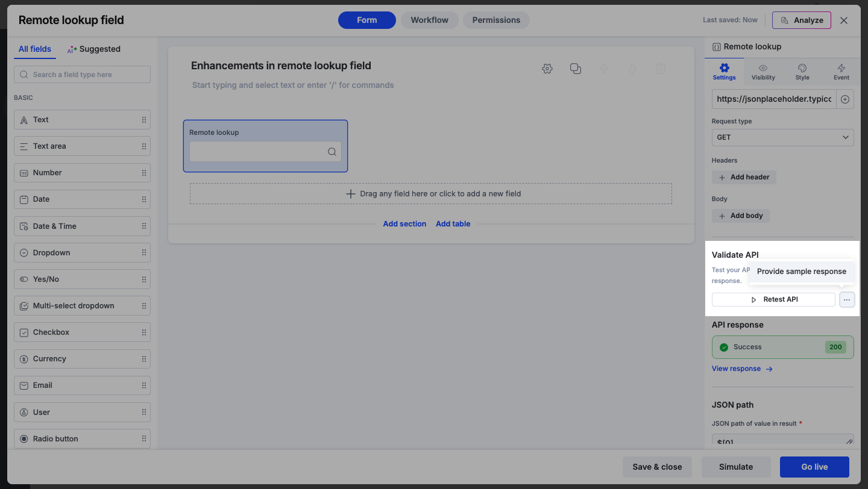Click the green Success check icon

tap(724, 347)
